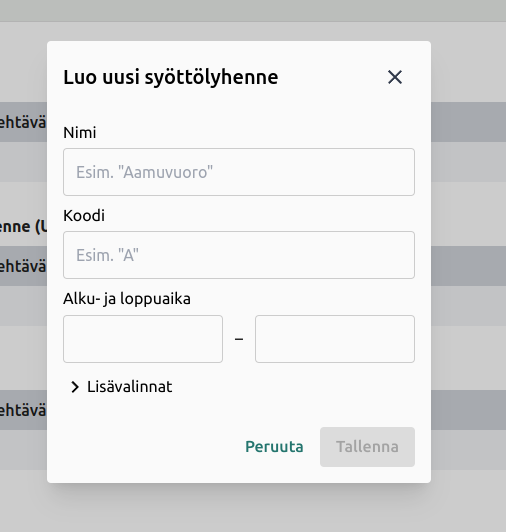
Task: Click the dash between the time fields
Action: pyautogui.click(x=239, y=339)
